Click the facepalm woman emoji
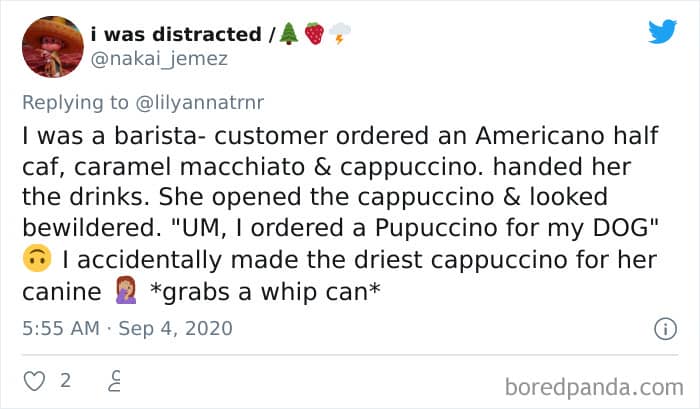The height and width of the screenshot is (409, 700). 126,290
